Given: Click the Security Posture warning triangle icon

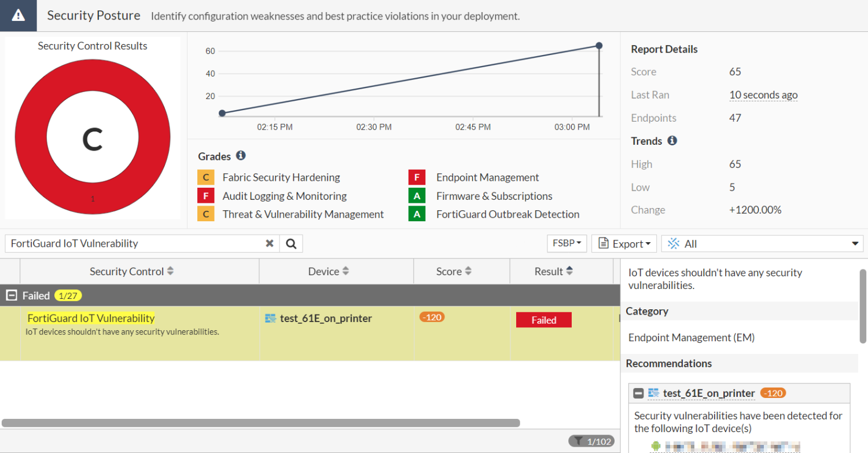Looking at the screenshot, I should point(19,16).
